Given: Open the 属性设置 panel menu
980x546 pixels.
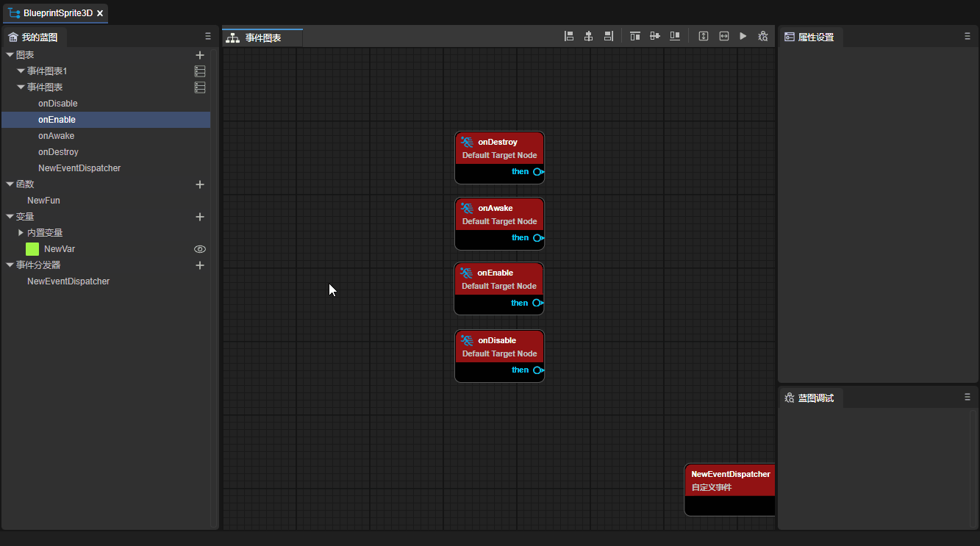Looking at the screenshot, I should click(x=968, y=36).
